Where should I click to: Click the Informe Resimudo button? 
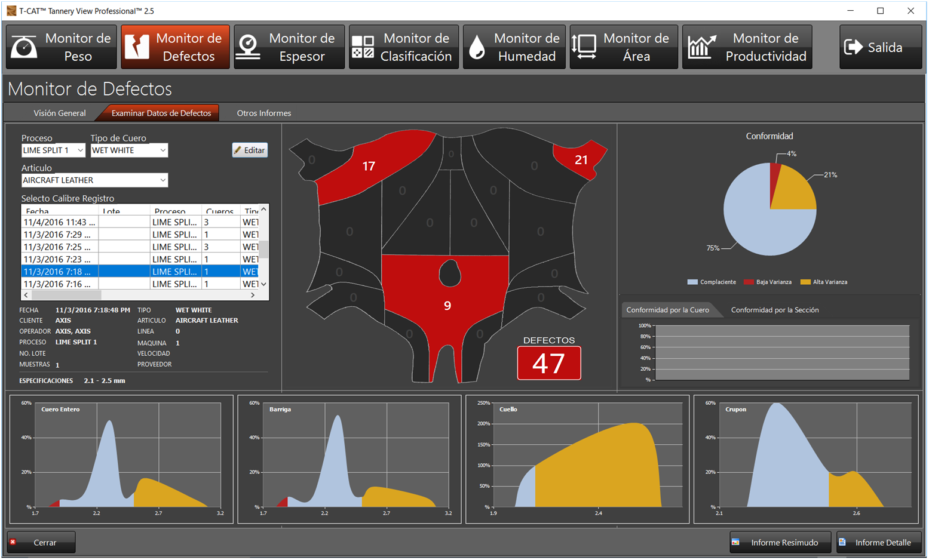click(x=780, y=542)
